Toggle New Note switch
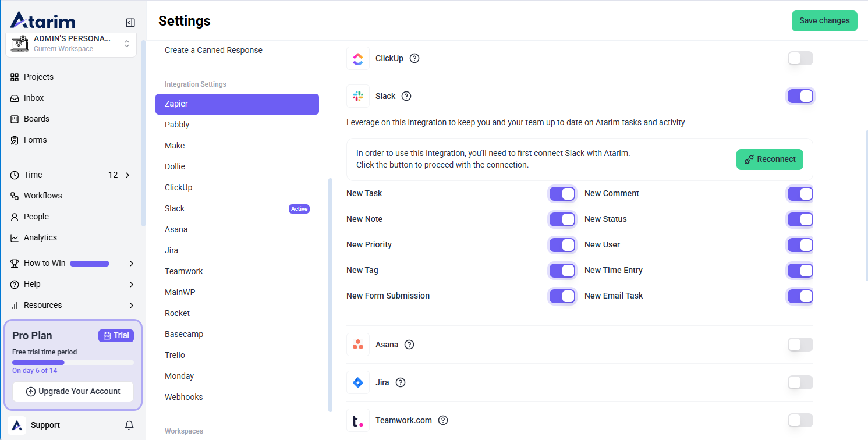The height and width of the screenshot is (440, 868). click(x=562, y=219)
